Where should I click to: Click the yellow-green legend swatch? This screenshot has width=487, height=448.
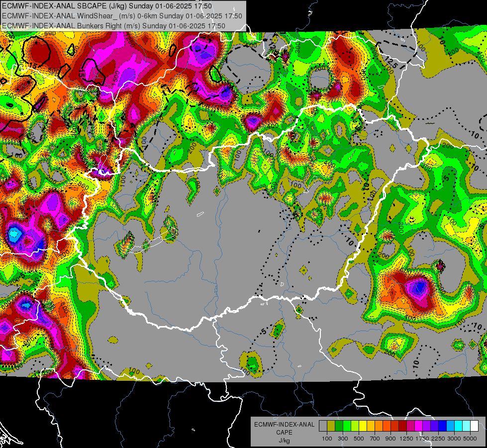pyautogui.click(x=355, y=426)
